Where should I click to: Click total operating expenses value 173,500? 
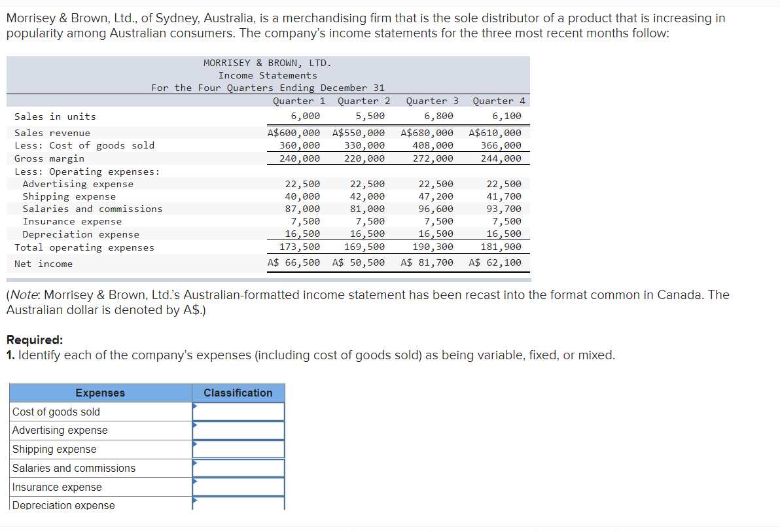tap(300, 247)
